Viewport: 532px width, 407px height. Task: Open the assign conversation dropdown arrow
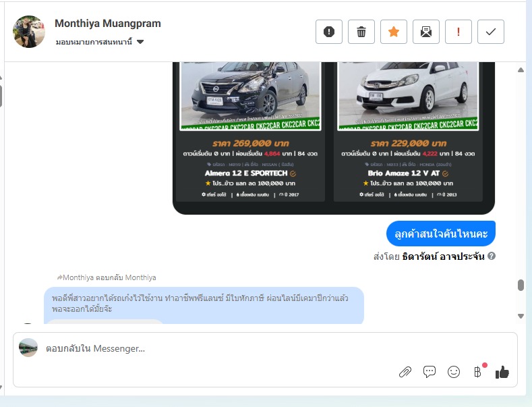[140, 42]
